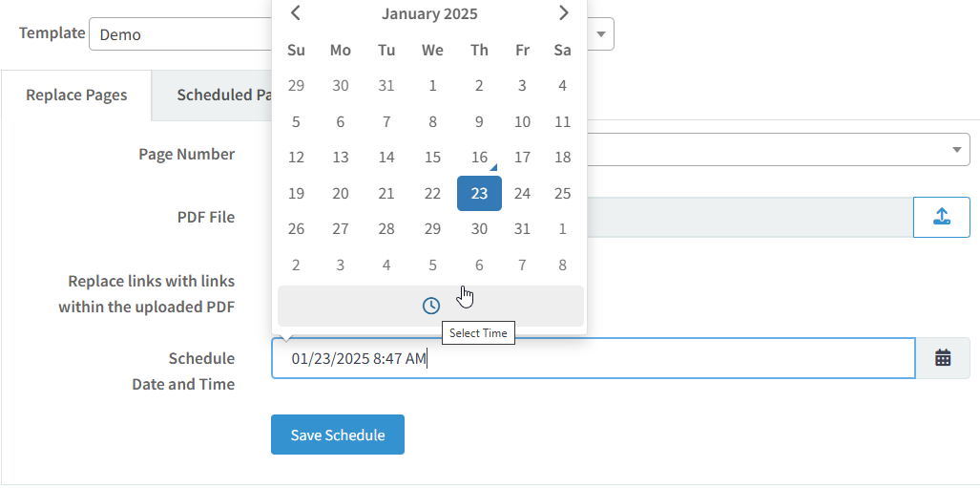
Task: Select January 23 in the calendar
Action: tap(479, 193)
